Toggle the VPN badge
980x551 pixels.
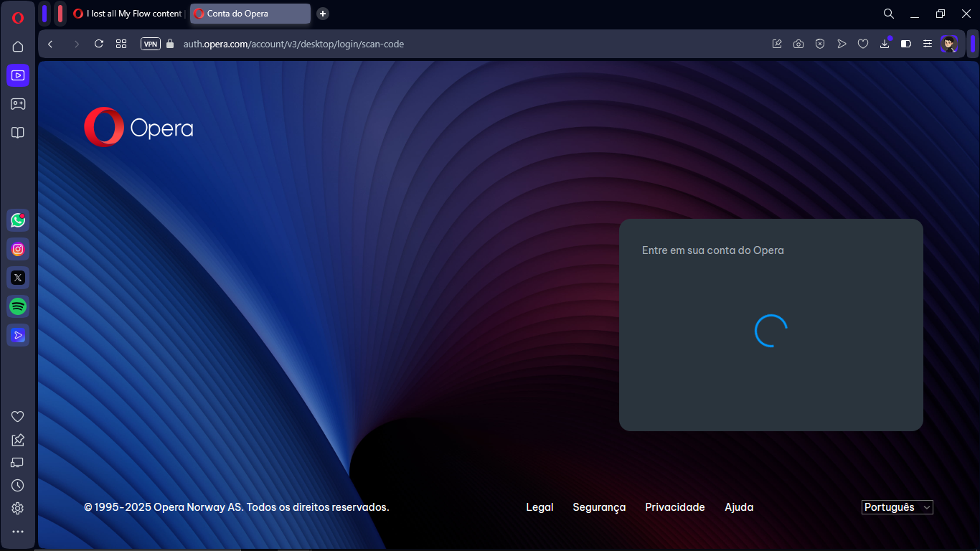point(151,44)
